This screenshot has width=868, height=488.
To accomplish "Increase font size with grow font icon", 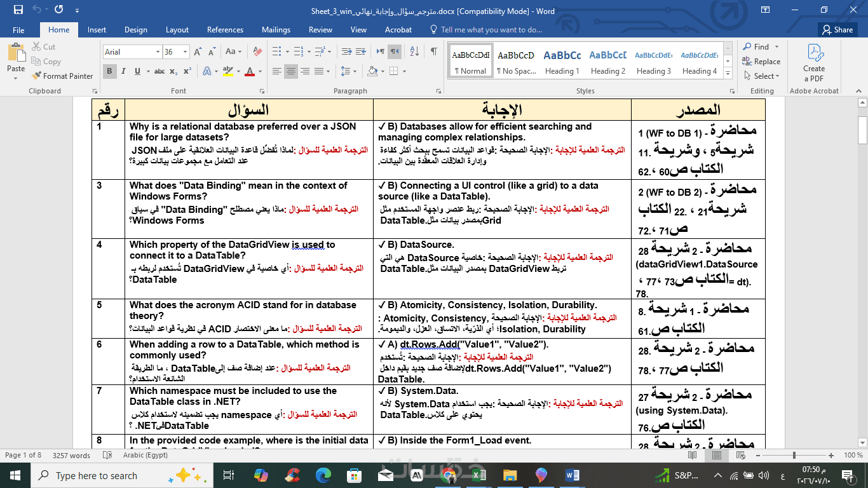I will pos(198,52).
